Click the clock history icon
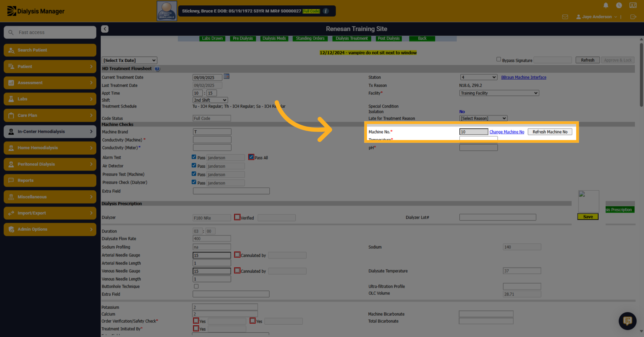The height and width of the screenshot is (337, 644). pyautogui.click(x=619, y=5)
